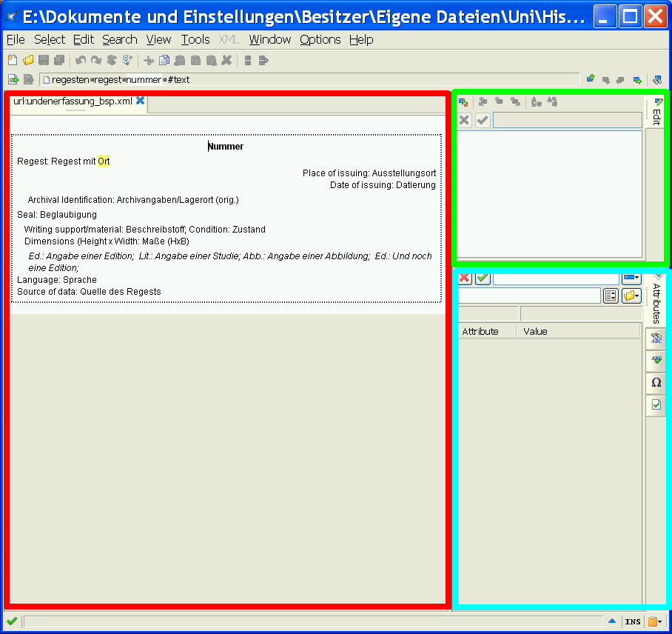Close the urkundenerfassung_bsp.xml tab
Screen dimensions: 672x634
pos(140,101)
